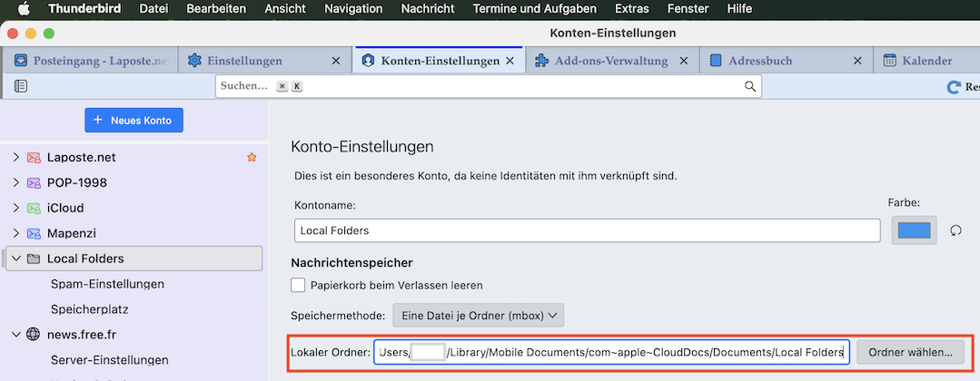Click the Posteingang tab inbox icon
The height and width of the screenshot is (381, 980).
point(21,61)
